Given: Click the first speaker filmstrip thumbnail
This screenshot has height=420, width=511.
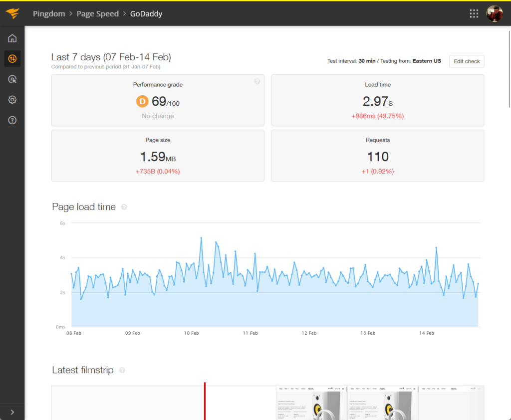Looking at the screenshot, I should pos(310,403).
